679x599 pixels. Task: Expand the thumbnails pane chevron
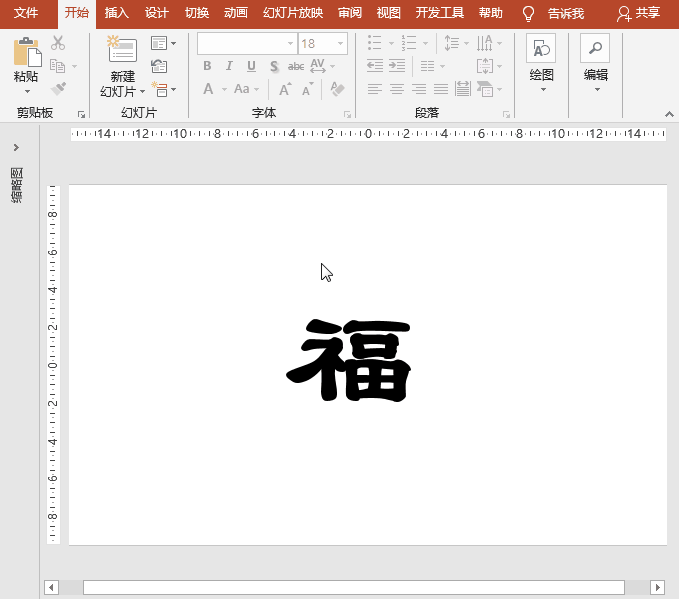click(16, 148)
